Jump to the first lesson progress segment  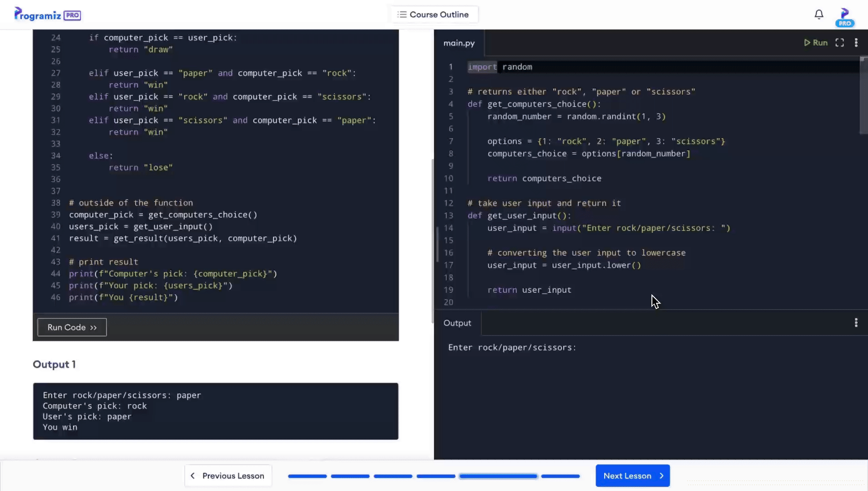coord(308,476)
